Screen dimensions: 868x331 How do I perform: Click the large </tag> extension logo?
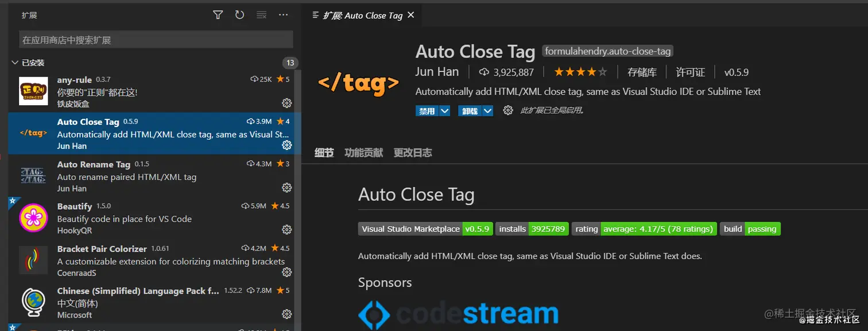point(358,84)
